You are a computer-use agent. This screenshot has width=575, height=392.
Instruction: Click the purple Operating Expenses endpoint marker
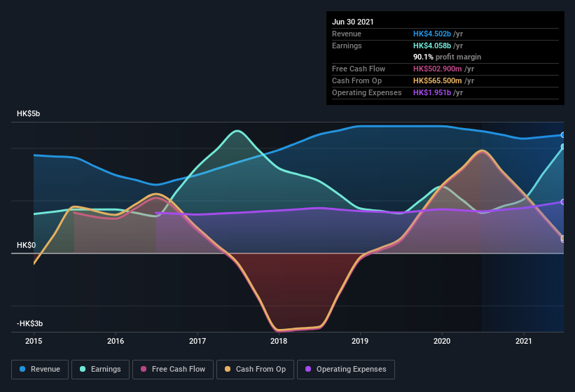click(563, 202)
